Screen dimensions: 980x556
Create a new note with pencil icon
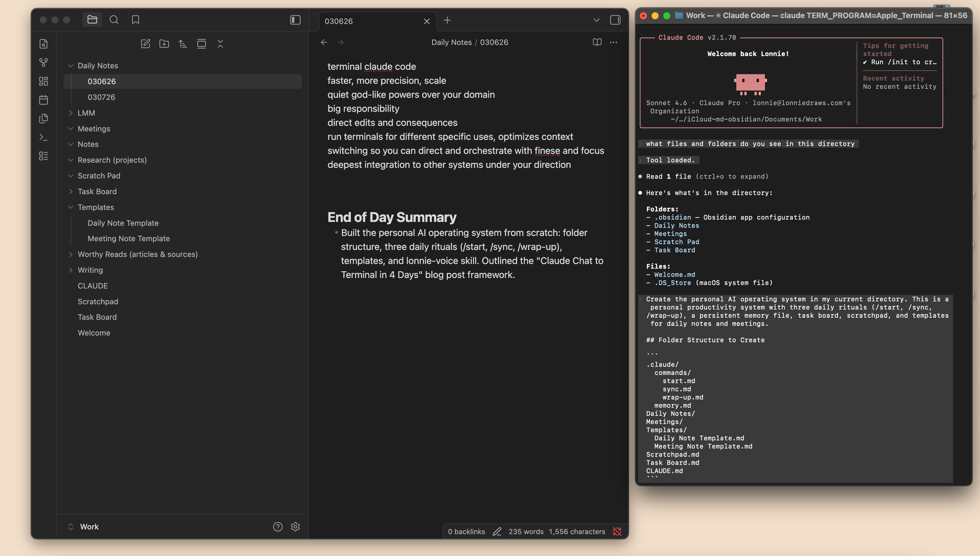146,44
